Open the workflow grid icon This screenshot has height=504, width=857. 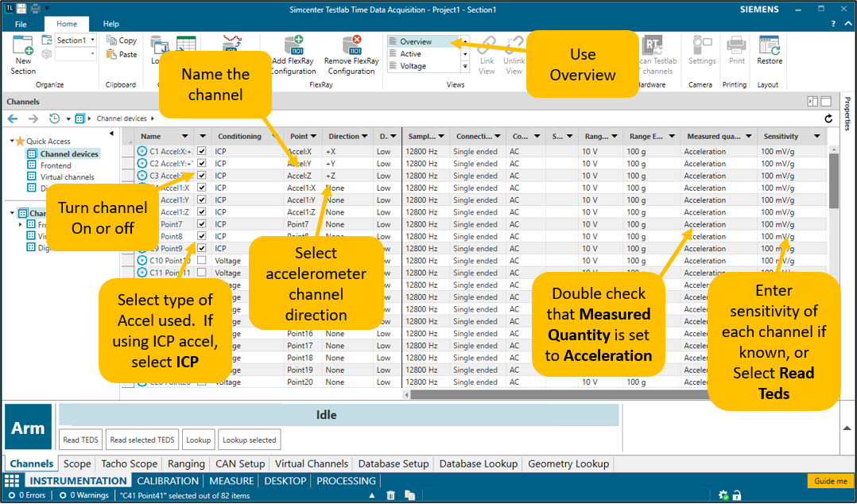click(12, 480)
